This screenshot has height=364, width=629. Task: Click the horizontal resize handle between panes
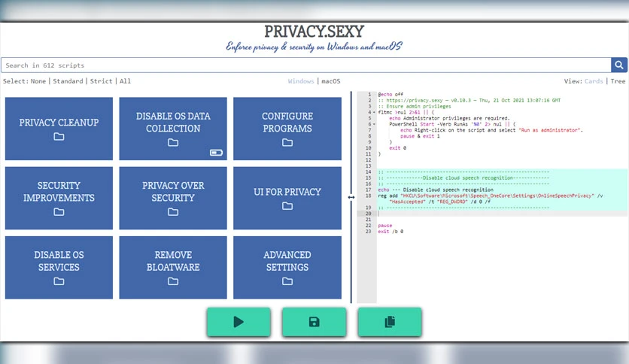click(x=351, y=197)
